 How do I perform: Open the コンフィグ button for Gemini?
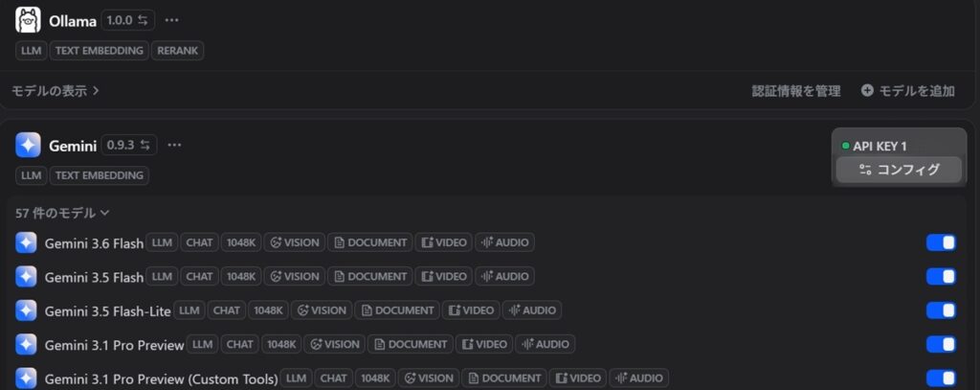point(899,169)
